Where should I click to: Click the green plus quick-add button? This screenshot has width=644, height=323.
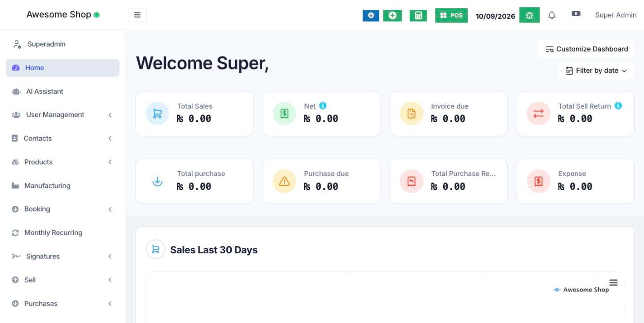(393, 15)
